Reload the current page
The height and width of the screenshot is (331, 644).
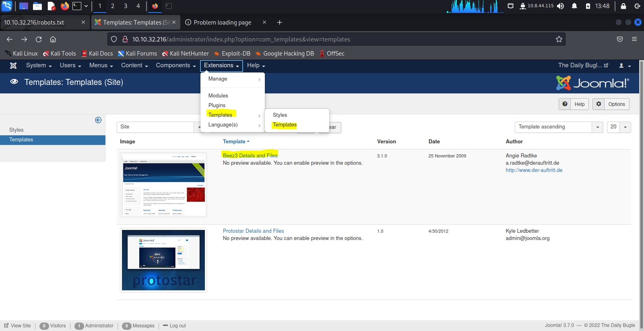click(39, 39)
